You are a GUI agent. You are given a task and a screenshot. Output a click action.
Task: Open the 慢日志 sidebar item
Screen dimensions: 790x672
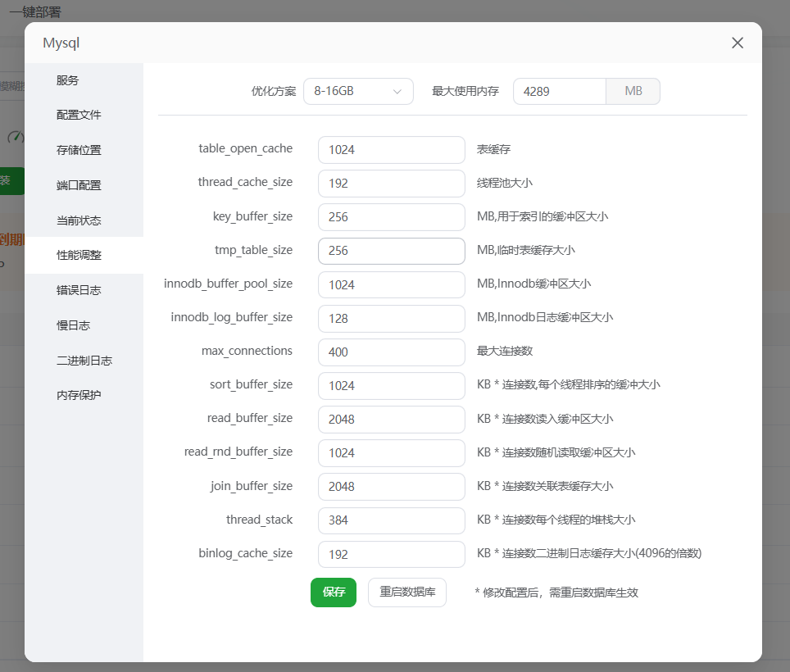[73, 325]
